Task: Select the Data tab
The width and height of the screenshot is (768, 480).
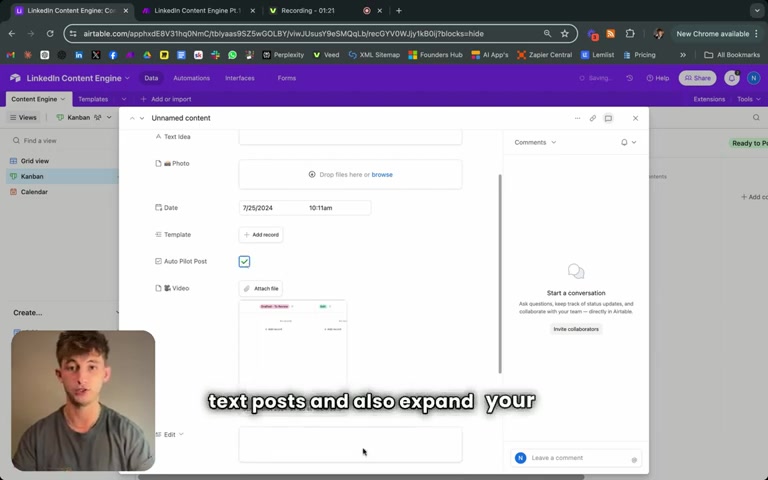Action: [151, 78]
